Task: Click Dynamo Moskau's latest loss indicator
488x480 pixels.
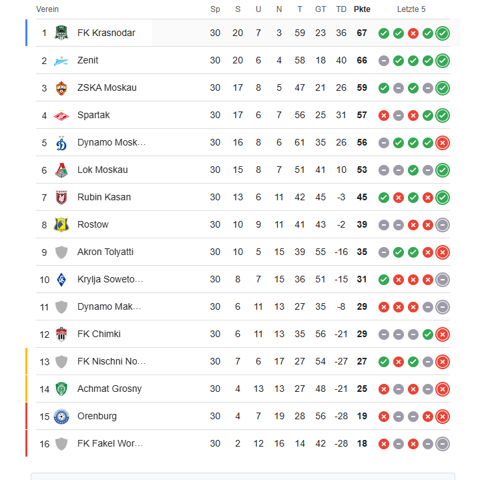Action: point(442,143)
